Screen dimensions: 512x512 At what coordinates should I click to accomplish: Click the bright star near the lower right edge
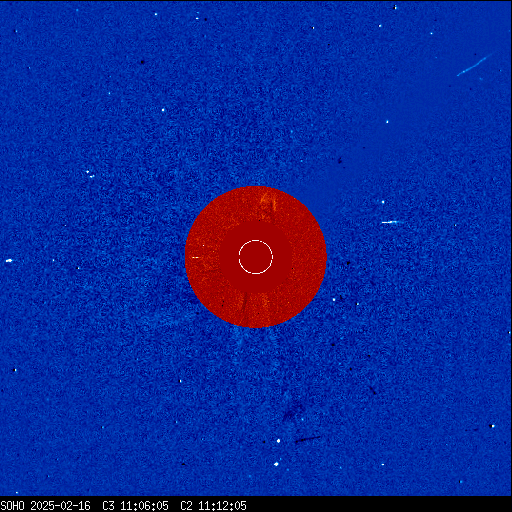point(492,426)
